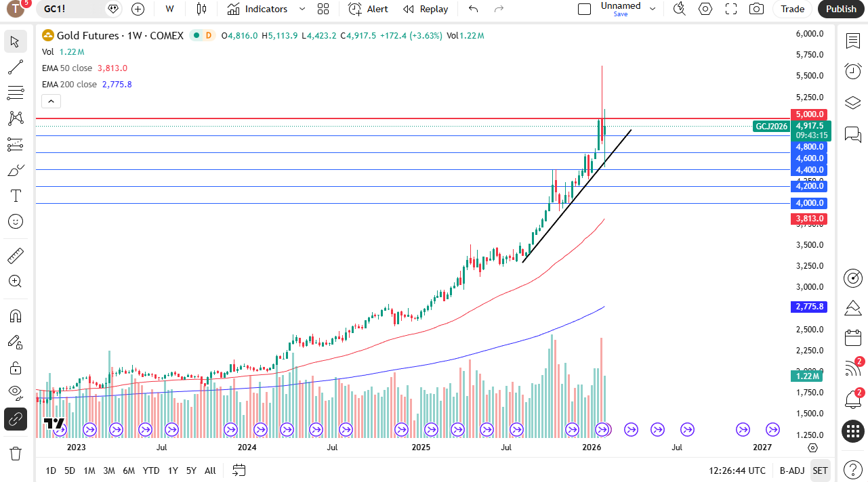868x482 pixels.
Task: Hide all drawings with eye icon
Action: [x=15, y=393]
